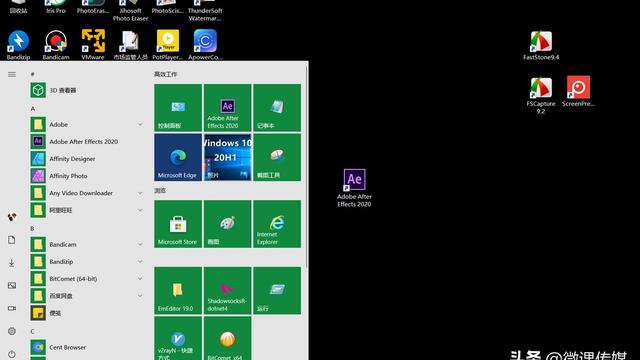The image size is (640, 360).
Task: Open Affinity Photo from app list
Action: [87, 176]
